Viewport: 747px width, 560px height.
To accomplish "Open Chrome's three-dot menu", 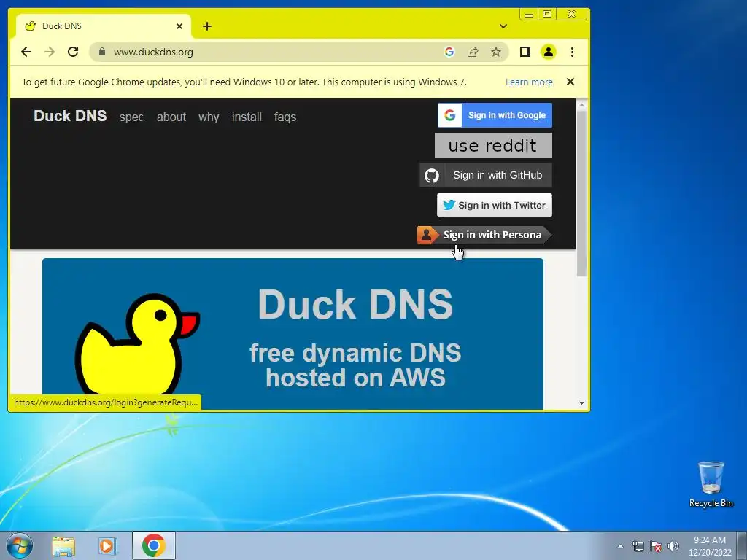I will [x=572, y=52].
